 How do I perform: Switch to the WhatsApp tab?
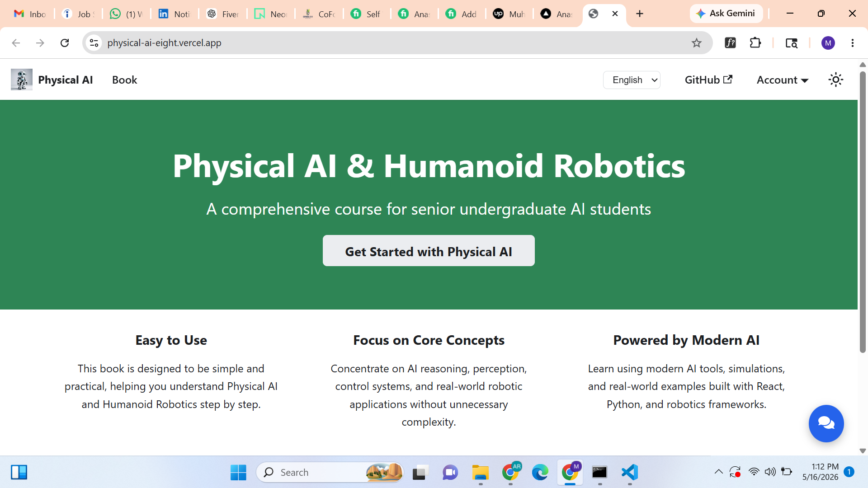pyautogui.click(x=126, y=14)
